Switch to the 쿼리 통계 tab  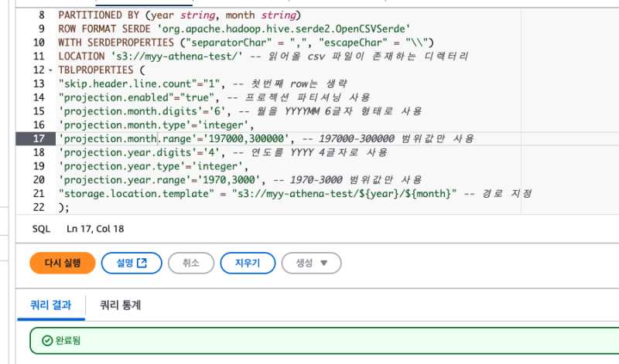(x=120, y=305)
